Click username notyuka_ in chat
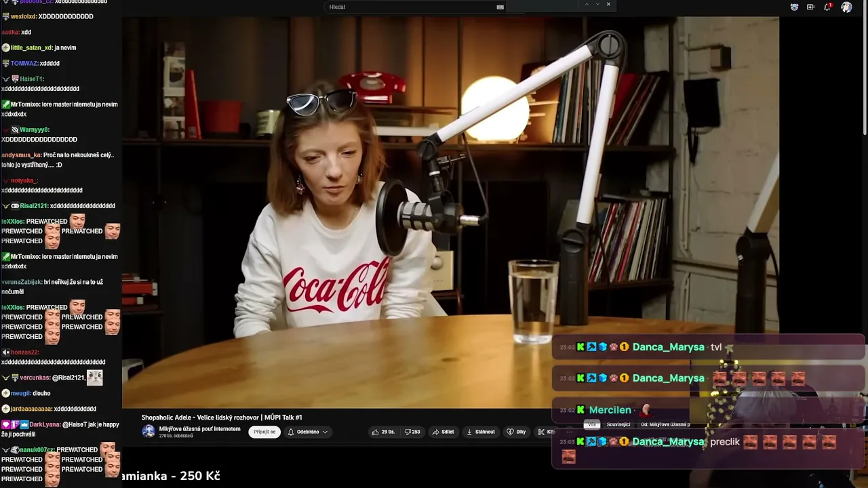Screen dimensions: 868x488 (x=24, y=180)
